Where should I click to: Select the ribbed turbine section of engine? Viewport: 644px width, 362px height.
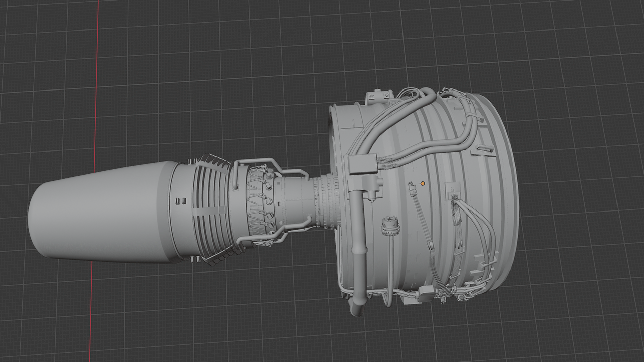211,209
